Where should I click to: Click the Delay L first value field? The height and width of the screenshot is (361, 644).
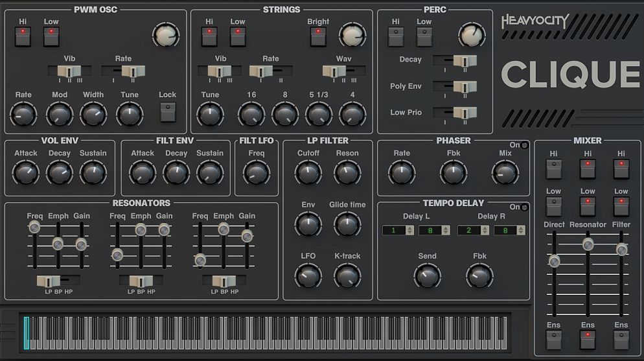click(394, 230)
